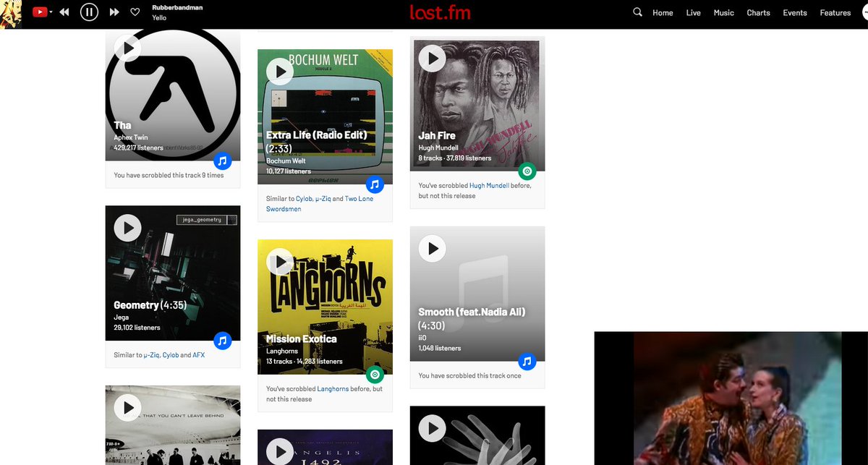Open Langhorns link in scrobble note
The width and height of the screenshot is (868, 465).
click(x=333, y=389)
